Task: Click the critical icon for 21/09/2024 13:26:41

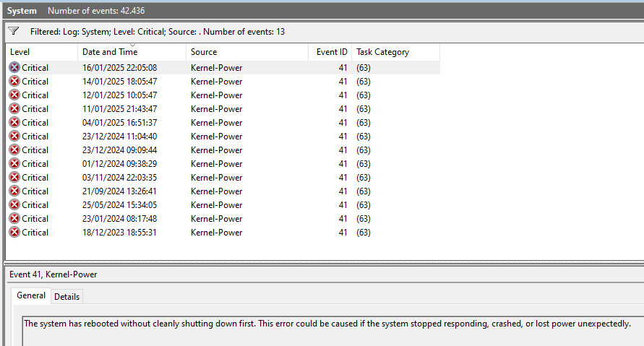Action: [14, 191]
